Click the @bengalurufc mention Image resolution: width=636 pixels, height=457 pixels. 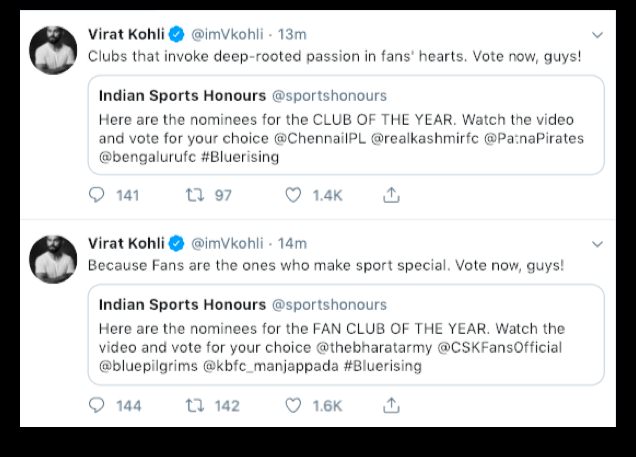click(148, 157)
